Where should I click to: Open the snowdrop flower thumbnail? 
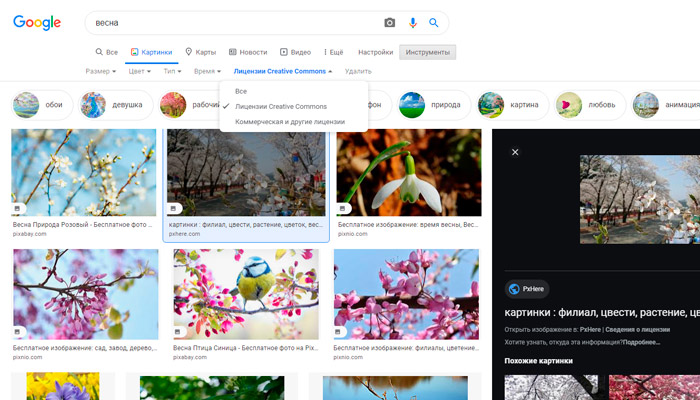pos(409,173)
